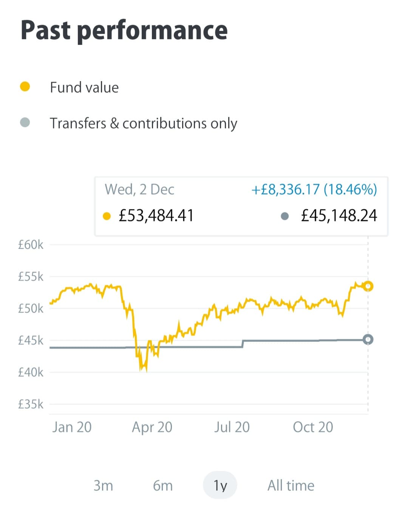This screenshot has width=408, height=532.
Task: Switch to the 6m time range
Action: tap(163, 486)
